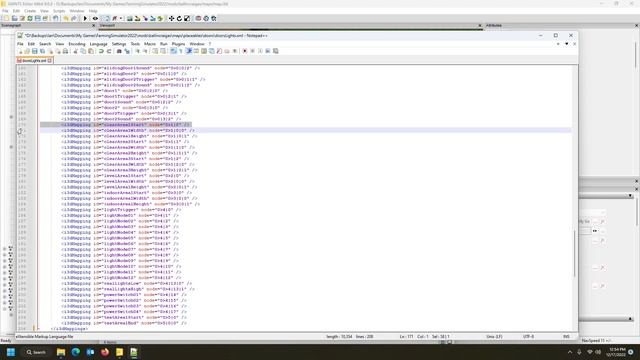Click the UTF-8 encoding status bar field

tap(528, 337)
